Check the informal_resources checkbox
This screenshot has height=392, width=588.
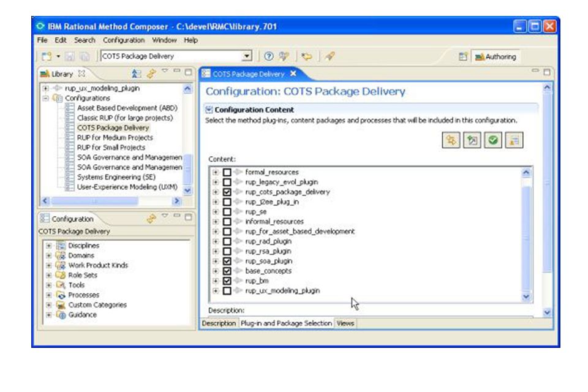227,222
